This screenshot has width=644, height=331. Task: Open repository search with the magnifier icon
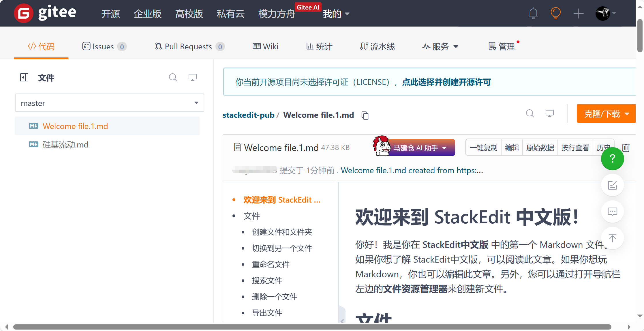tap(530, 113)
